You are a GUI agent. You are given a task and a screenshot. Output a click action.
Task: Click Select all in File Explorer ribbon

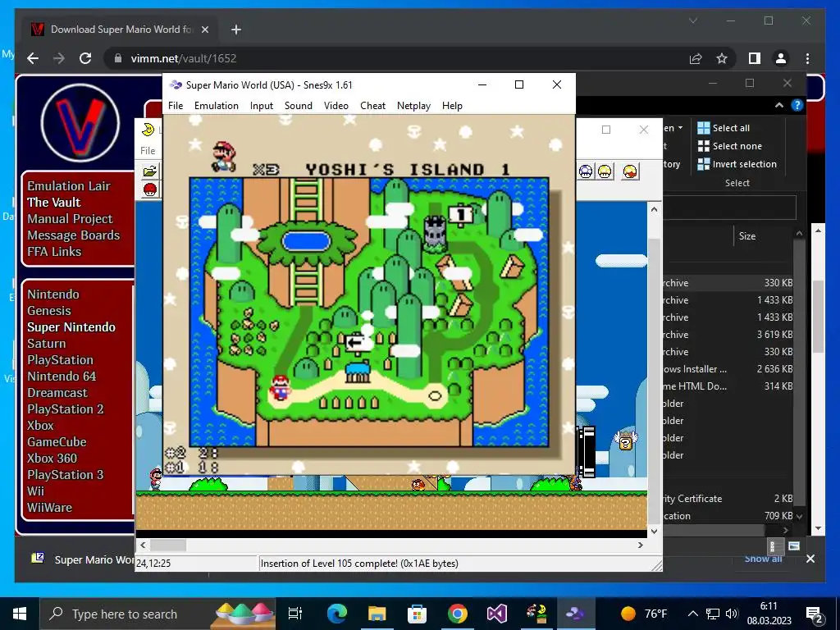point(724,127)
